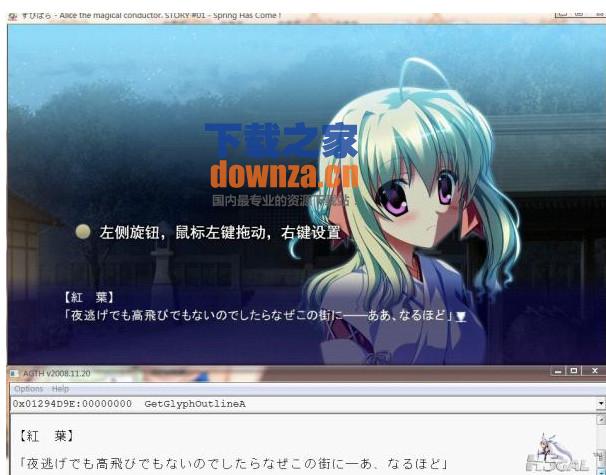Maximize the AGTH window
This screenshot has height=475, width=606.
574,371
